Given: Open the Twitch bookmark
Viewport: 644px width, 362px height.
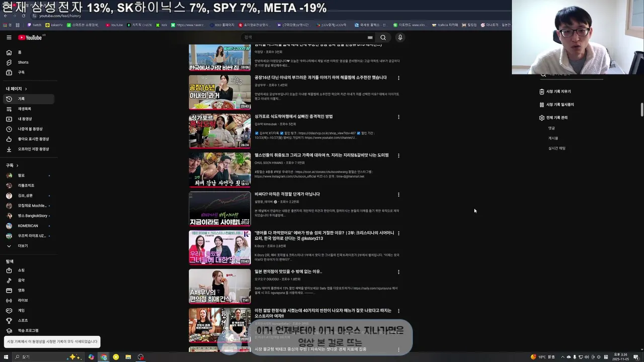Looking at the screenshot, I should click(34, 25).
